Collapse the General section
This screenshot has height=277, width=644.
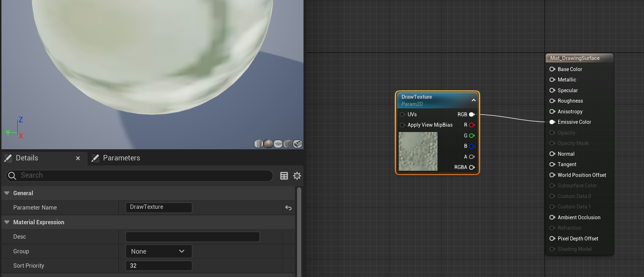point(7,193)
